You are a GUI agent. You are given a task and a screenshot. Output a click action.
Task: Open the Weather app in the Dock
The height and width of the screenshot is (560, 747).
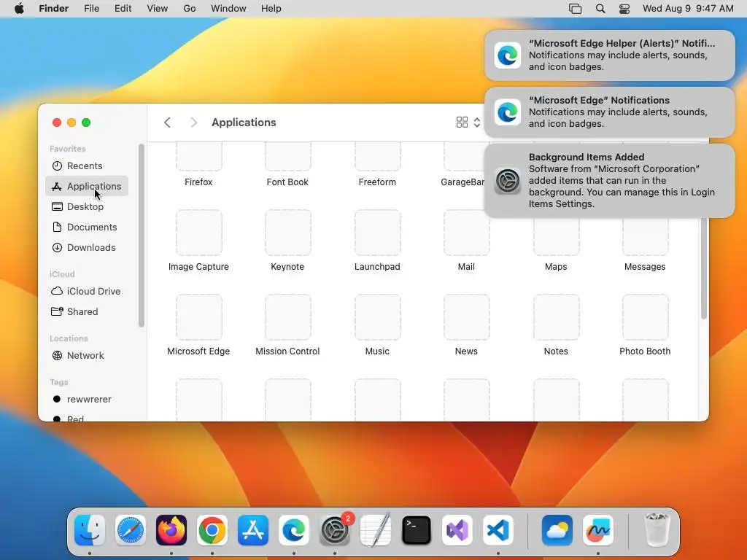click(557, 530)
